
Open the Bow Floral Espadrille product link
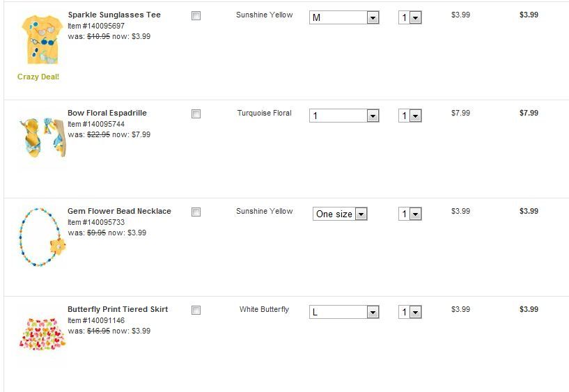tap(107, 113)
